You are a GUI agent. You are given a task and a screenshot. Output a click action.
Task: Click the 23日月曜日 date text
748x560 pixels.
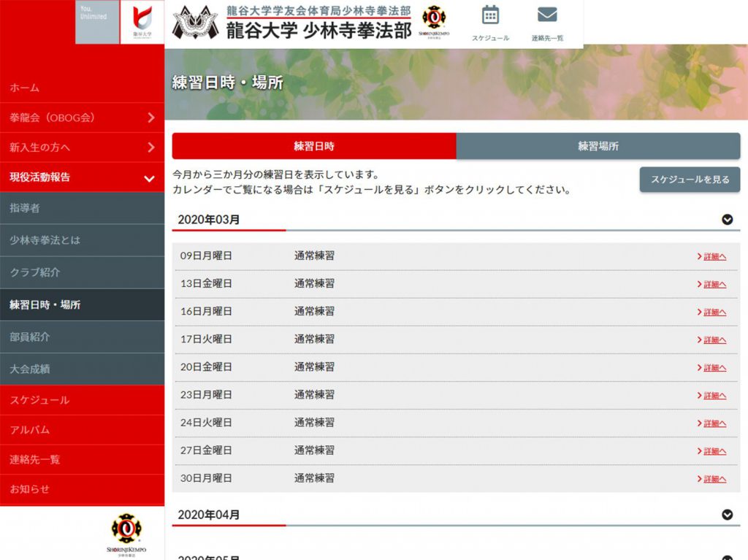pyautogui.click(x=206, y=394)
